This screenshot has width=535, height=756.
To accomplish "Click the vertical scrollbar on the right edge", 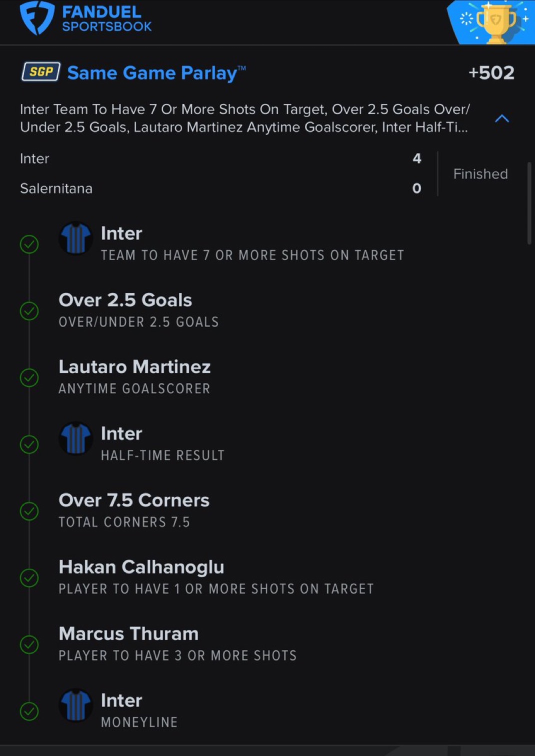I will 529,202.
